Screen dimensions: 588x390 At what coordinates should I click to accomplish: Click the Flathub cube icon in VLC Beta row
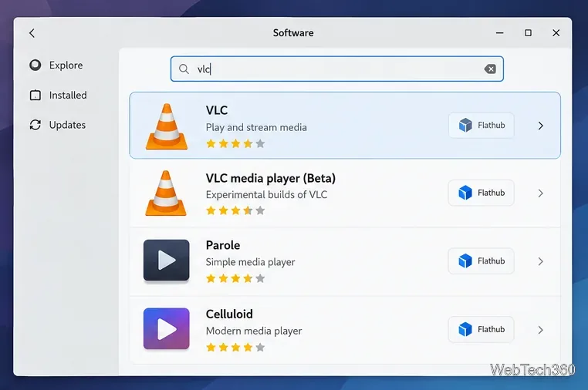[x=465, y=193]
